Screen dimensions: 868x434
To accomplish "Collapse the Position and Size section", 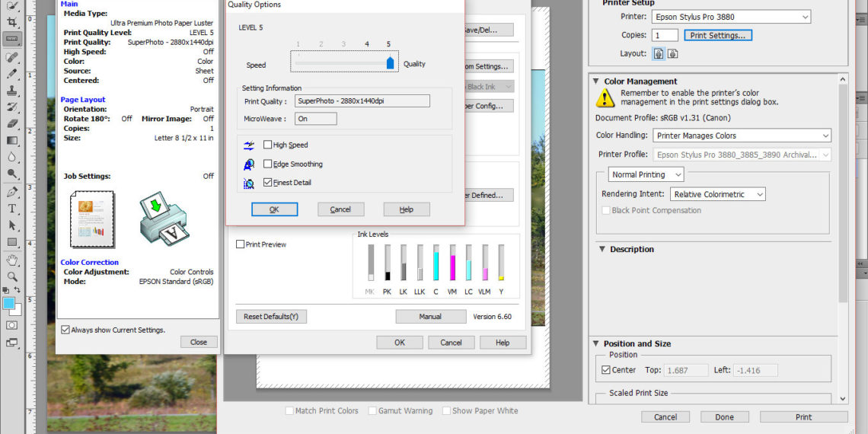I will tap(596, 343).
